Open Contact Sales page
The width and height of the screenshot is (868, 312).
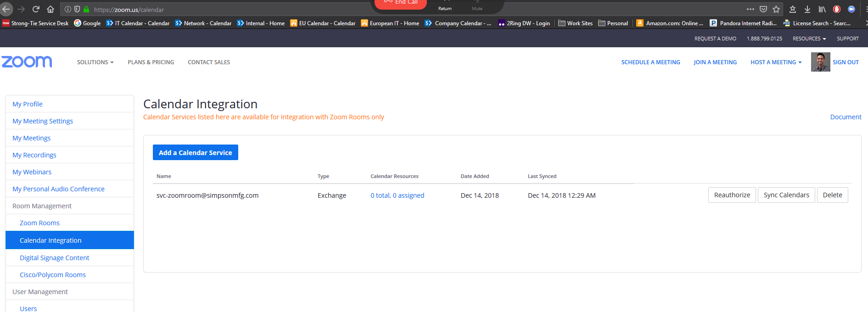coord(209,62)
